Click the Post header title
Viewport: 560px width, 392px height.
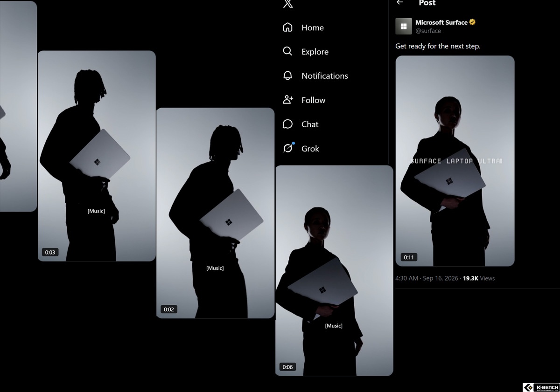click(x=427, y=3)
